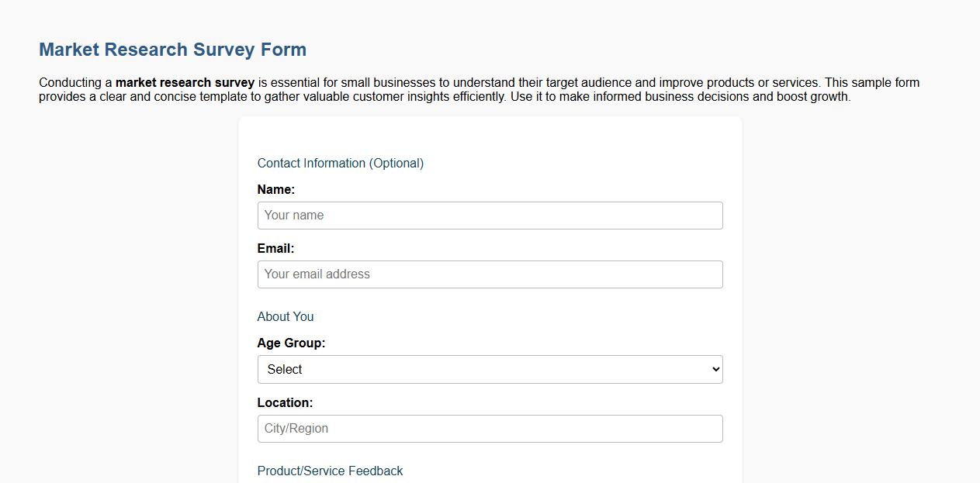Click the dropdown chevron on Age Group selector
This screenshot has width=980, height=483.
714,369
